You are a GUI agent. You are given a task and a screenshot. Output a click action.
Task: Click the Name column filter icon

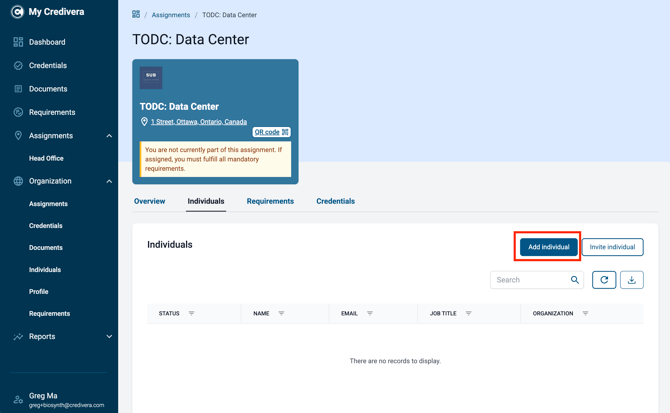(x=281, y=313)
